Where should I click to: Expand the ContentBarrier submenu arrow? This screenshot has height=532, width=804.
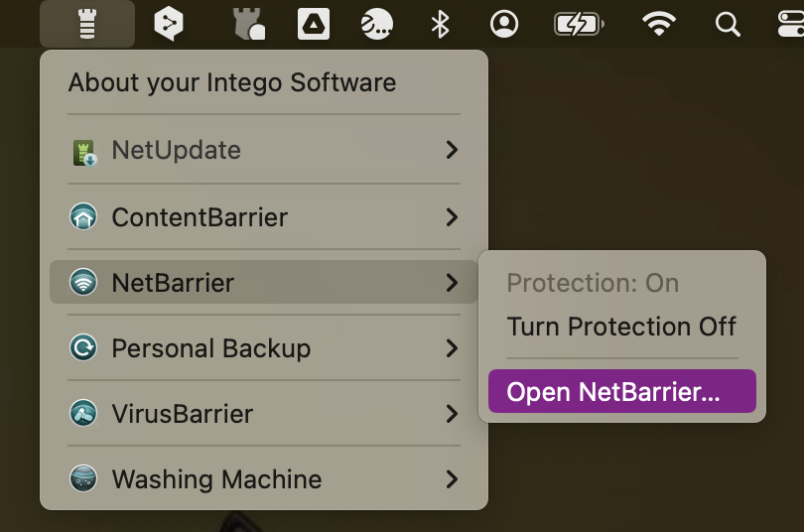452,216
